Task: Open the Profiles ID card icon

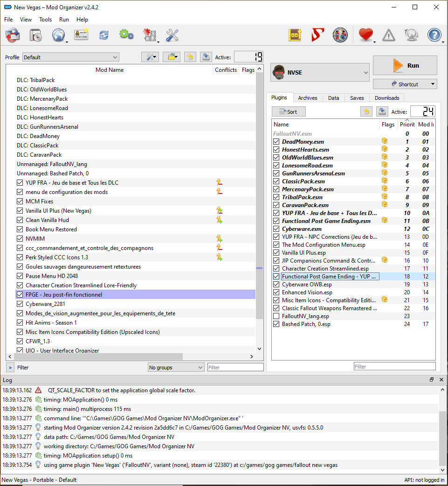Action: pos(81,35)
